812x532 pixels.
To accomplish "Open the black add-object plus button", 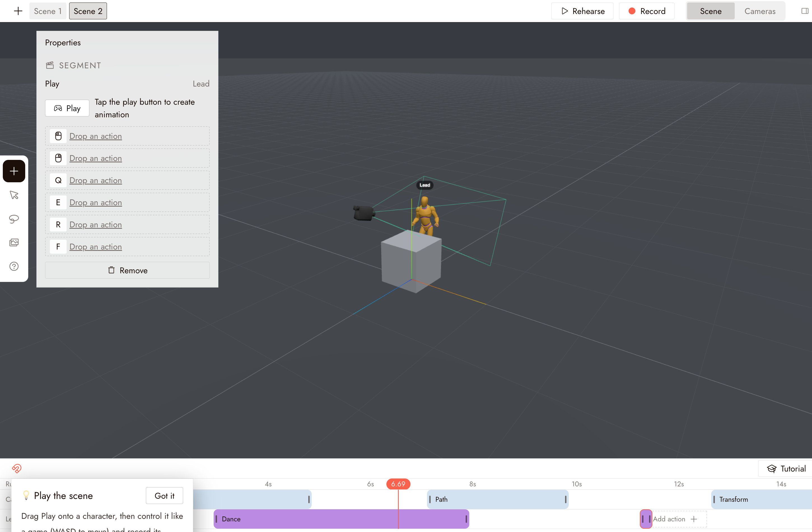I will (14, 171).
